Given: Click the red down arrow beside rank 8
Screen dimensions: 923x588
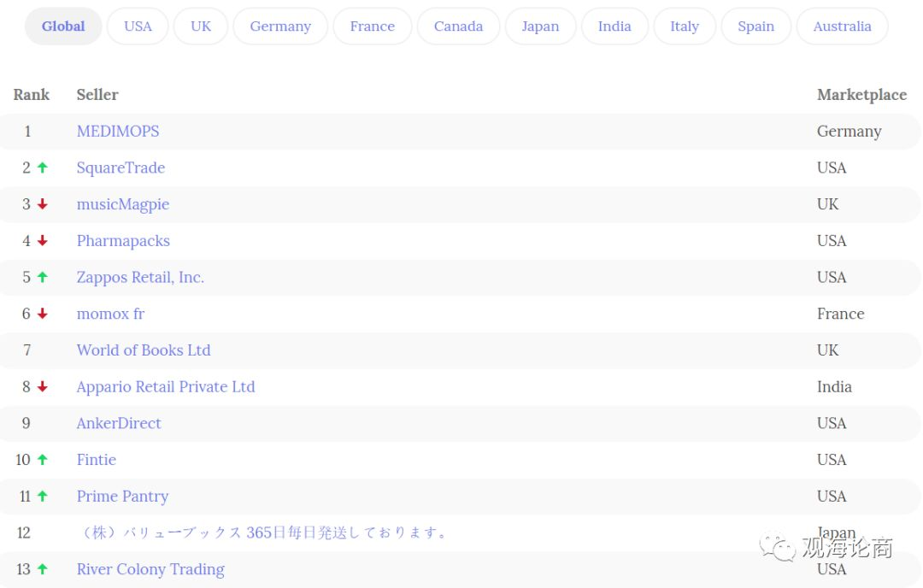Looking at the screenshot, I should point(43,386).
